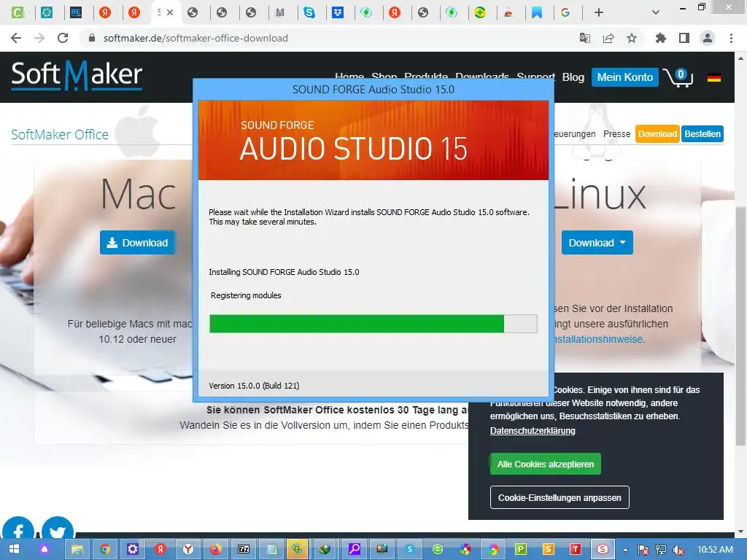Close the active SoftMaker tab
The height and width of the screenshot is (560, 747).
[x=170, y=13]
